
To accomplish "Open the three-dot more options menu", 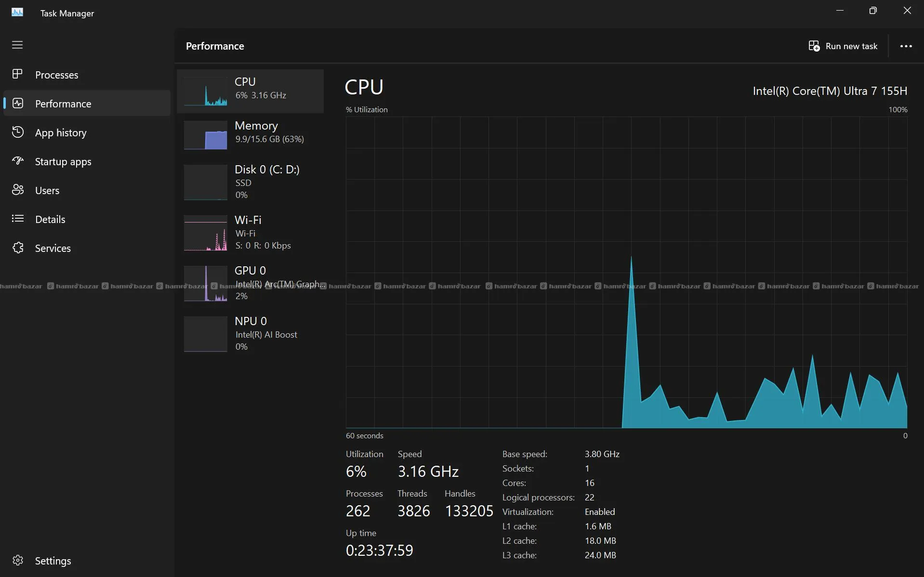I will coord(906,46).
